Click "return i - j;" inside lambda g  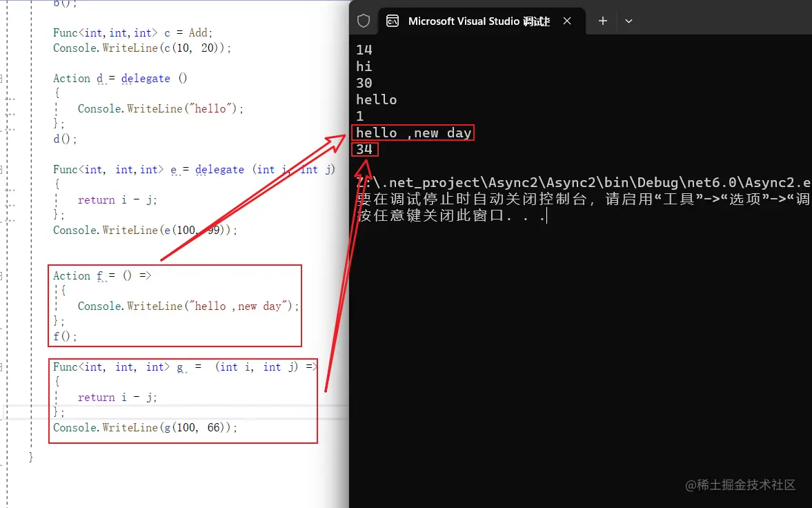coord(117,398)
